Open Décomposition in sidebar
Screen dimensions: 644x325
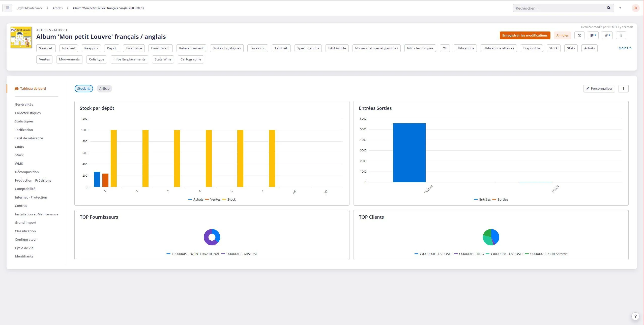coord(27,172)
